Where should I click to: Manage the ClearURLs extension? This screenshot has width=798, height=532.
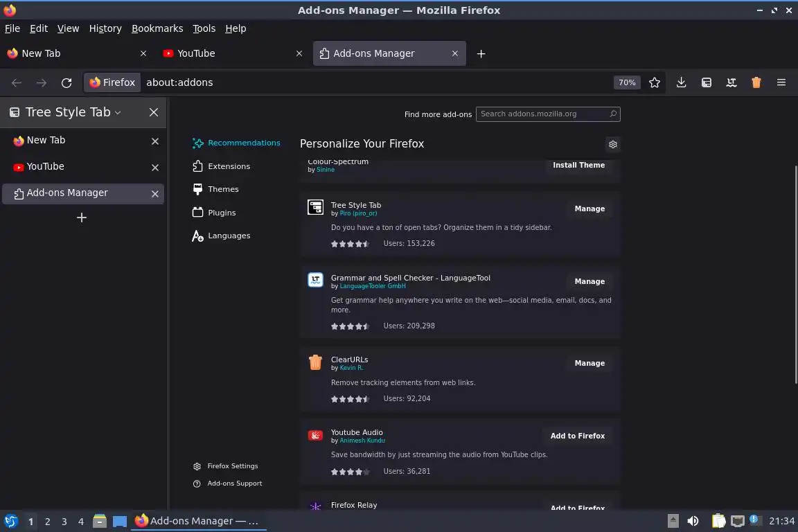point(589,363)
